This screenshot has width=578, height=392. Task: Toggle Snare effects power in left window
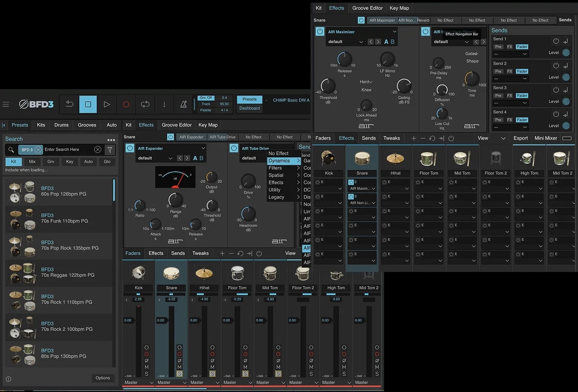coord(170,137)
